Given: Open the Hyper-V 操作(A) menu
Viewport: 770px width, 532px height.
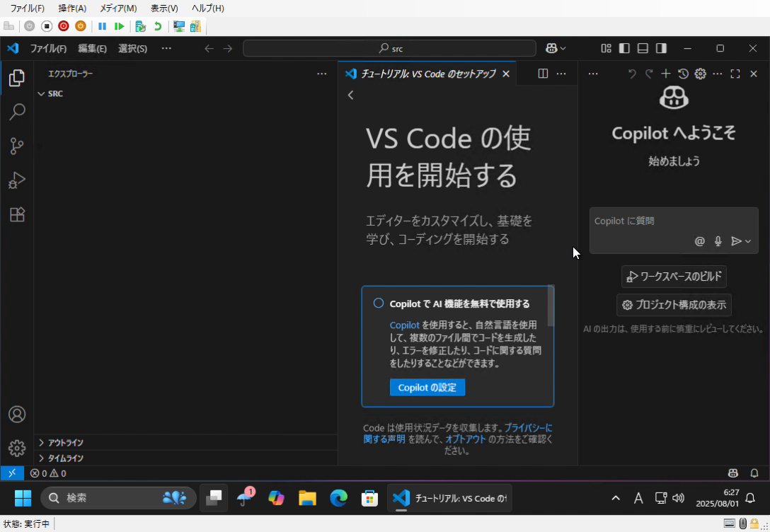Looking at the screenshot, I should click(72, 8).
